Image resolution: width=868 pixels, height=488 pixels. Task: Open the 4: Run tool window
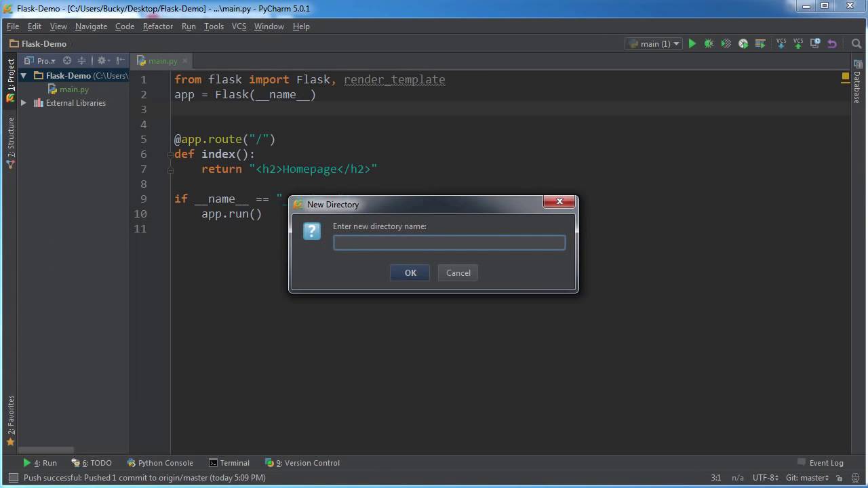pos(40,463)
